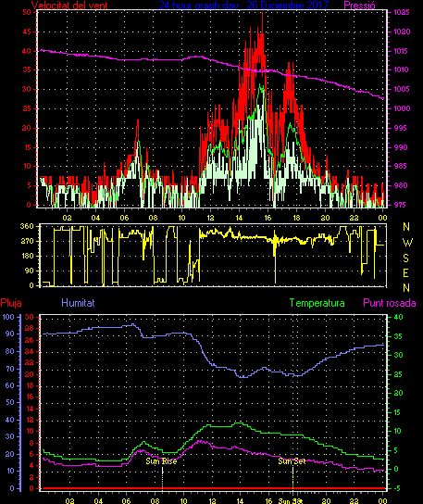
Task: Click the pressure value 980
Action: click(x=400, y=185)
